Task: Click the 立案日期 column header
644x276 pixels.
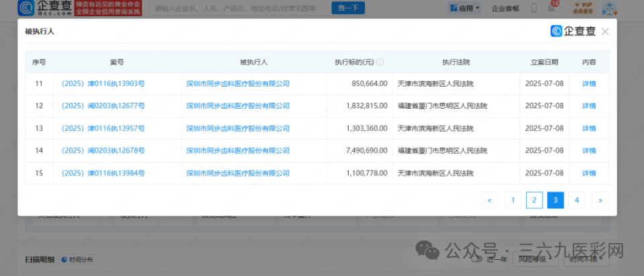Action: coord(544,62)
